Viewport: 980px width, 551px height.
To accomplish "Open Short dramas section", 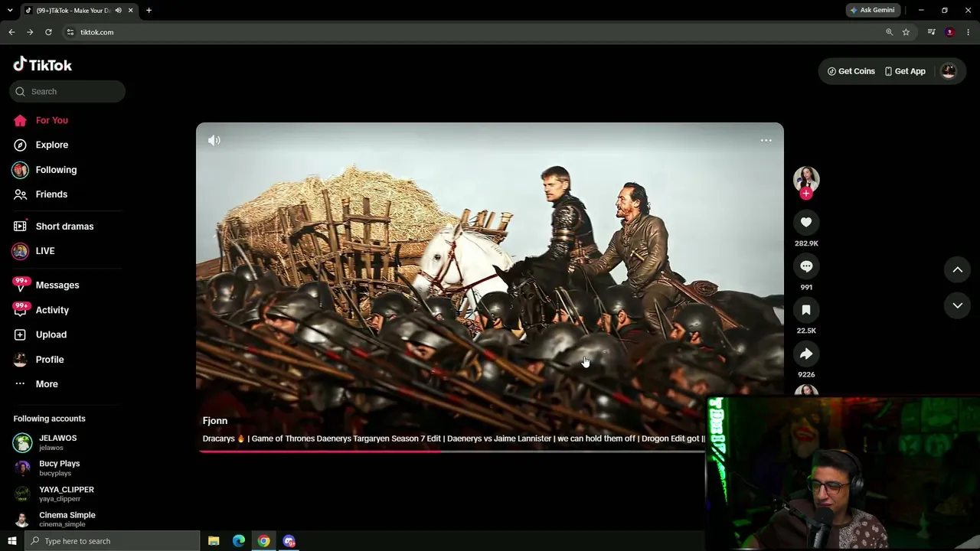I will [x=64, y=227].
